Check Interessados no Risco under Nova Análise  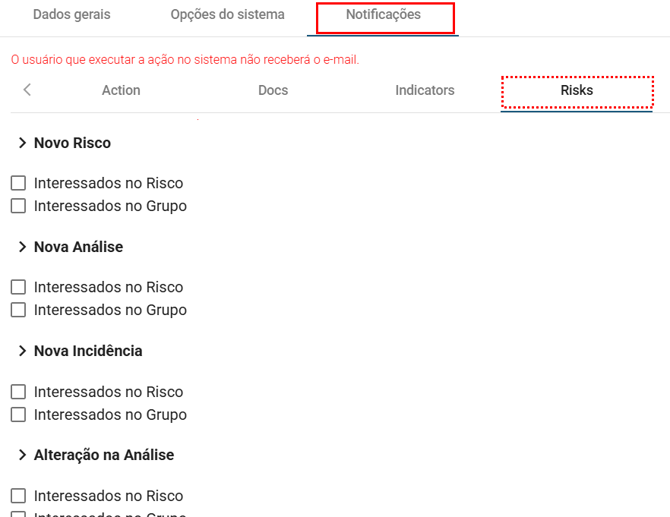18,287
